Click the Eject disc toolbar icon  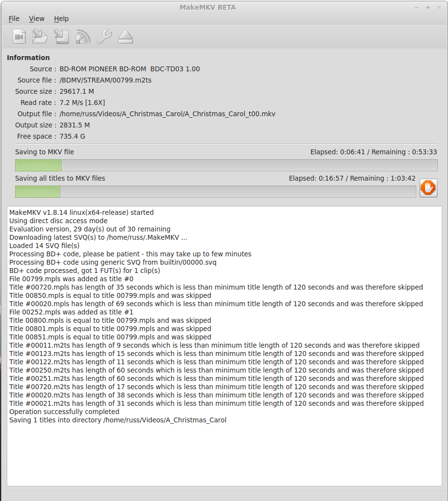pyautogui.click(x=125, y=37)
